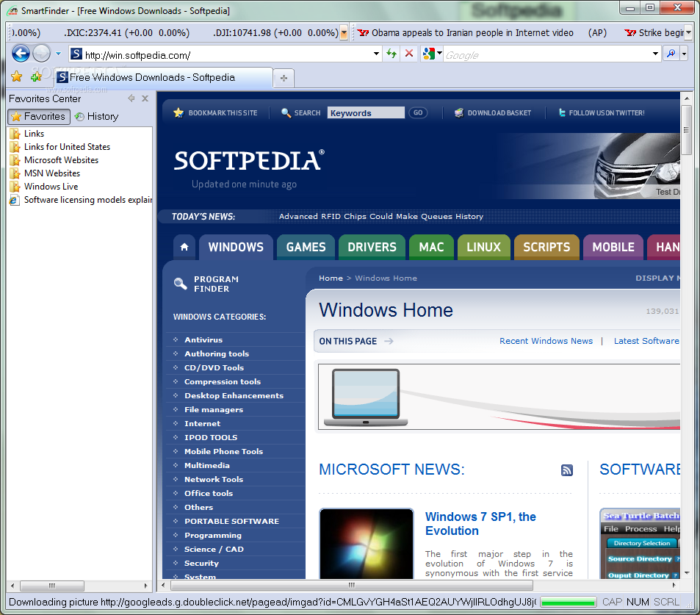Switch to the Favorites tab in Favorites Center

(39, 117)
